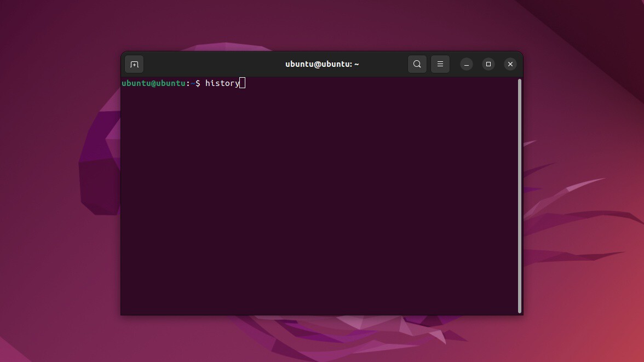Click the blue tilde in the prompt
The height and width of the screenshot is (362, 644).
[193, 83]
